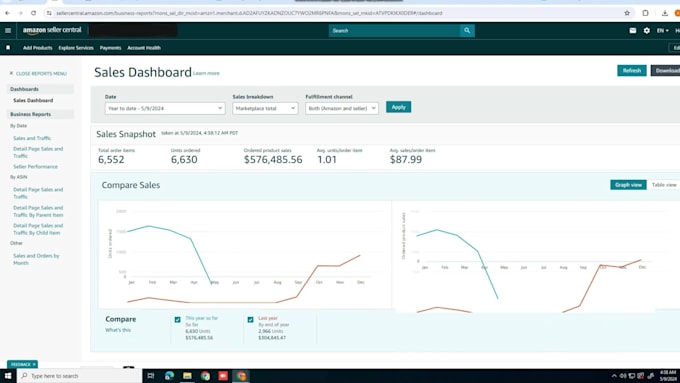Click the Apply button

point(398,107)
